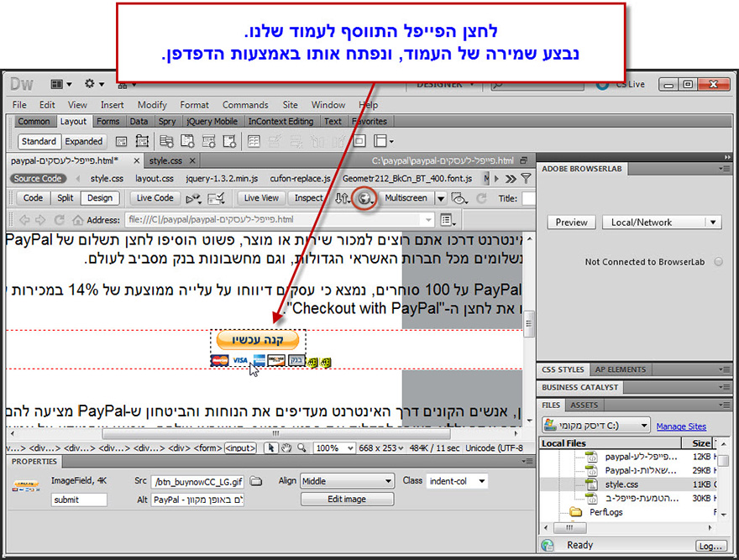This screenshot has height=560, width=739.
Task: Select the Zoom magnifier tool
Action: pos(301,447)
